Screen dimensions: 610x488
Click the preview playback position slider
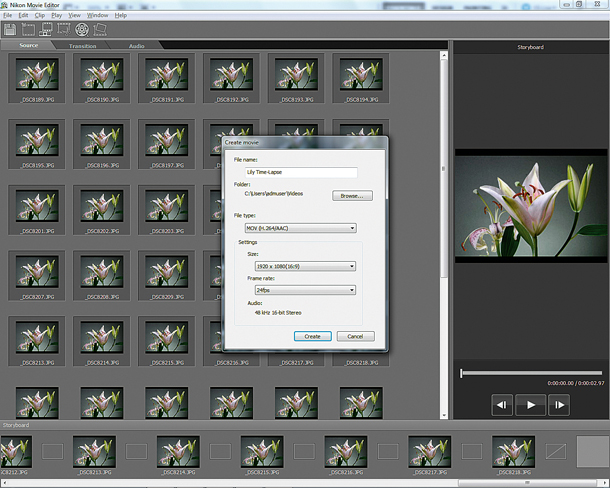pos(531,373)
